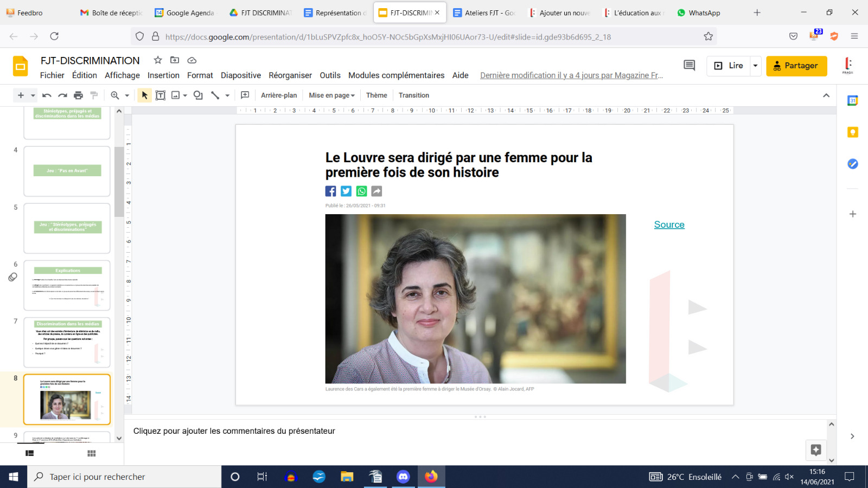Check cloud save status icon
868x488 pixels.
192,60
